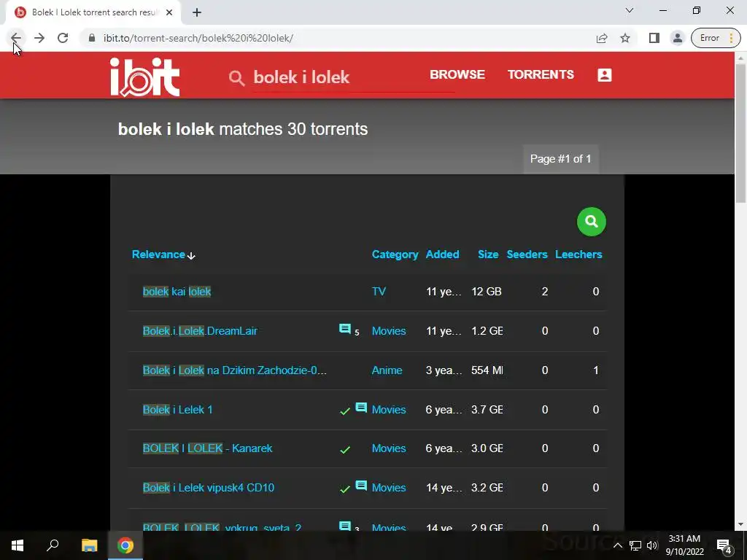Open Bolek i Lelek vipusk4 CD10 torrent
The height and width of the screenshot is (560, 747).
point(209,488)
